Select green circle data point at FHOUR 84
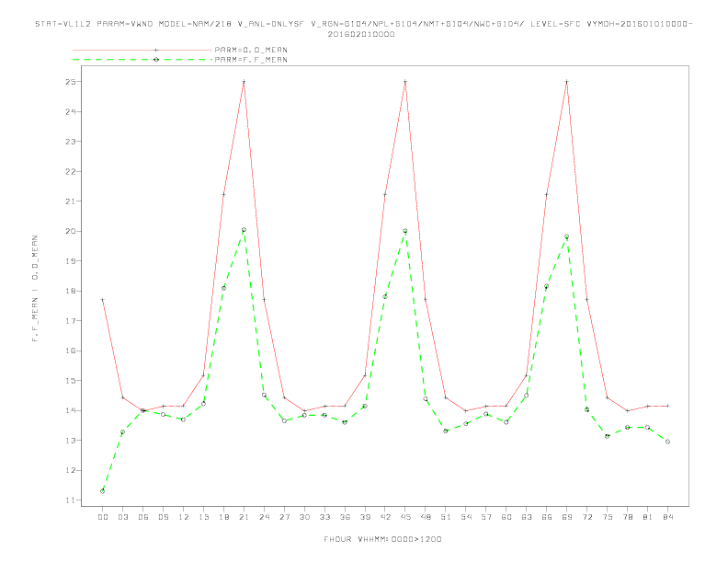This screenshot has width=728, height=563. [x=667, y=442]
